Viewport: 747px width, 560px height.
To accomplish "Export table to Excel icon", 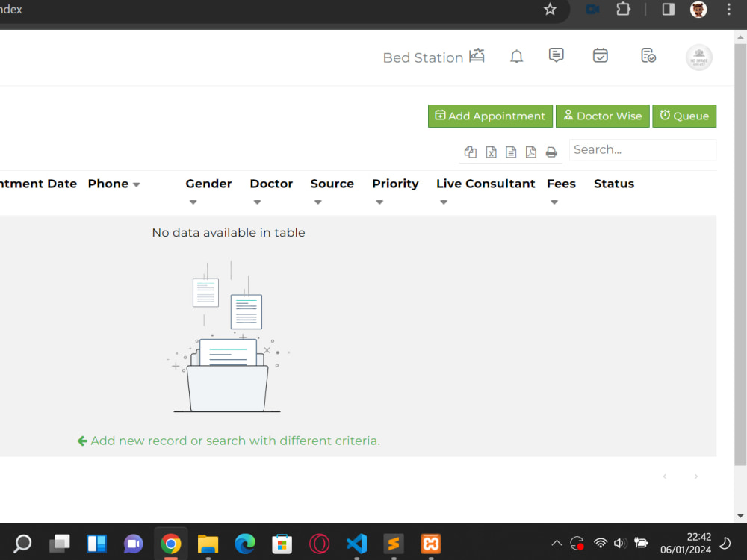I will [491, 152].
